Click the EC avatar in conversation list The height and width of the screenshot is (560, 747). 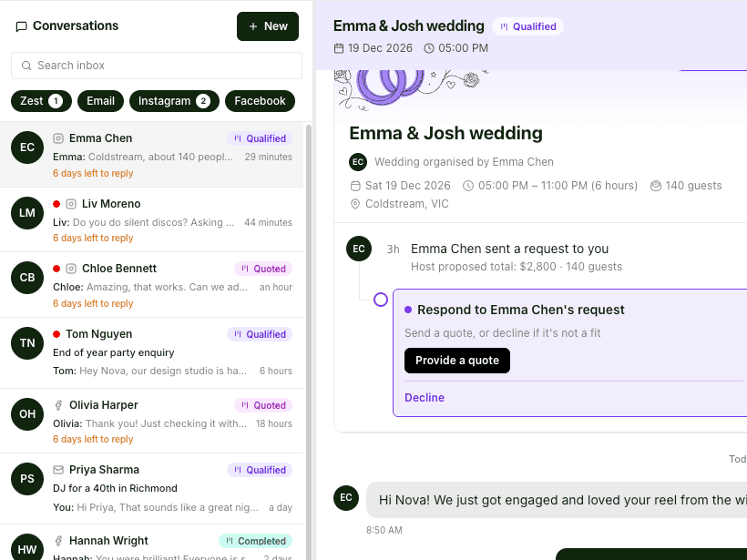[x=27, y=148]
